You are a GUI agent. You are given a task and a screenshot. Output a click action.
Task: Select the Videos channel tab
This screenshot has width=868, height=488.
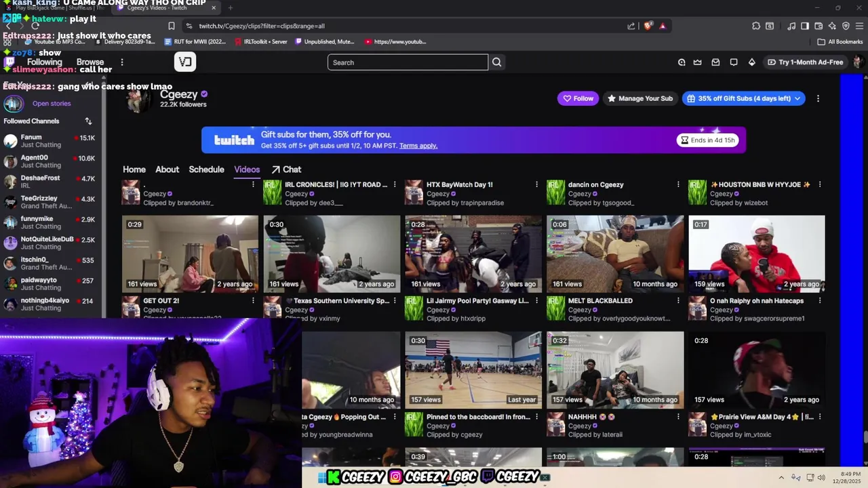click(247, 169)
